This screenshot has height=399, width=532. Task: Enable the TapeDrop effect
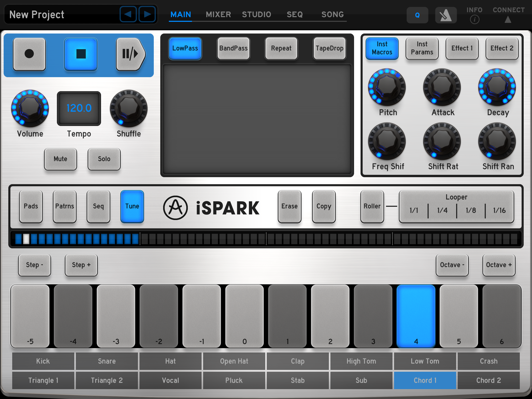[x=330, y=48]
